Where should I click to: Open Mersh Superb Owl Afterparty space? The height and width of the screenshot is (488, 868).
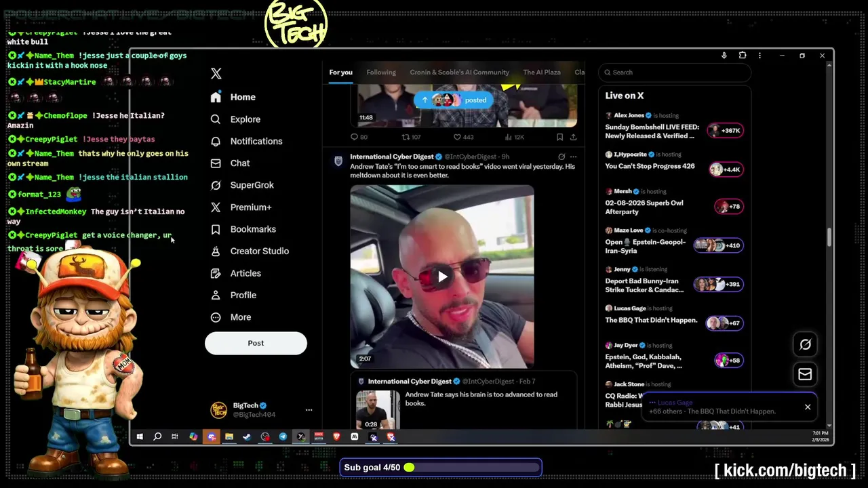(644, 207)
